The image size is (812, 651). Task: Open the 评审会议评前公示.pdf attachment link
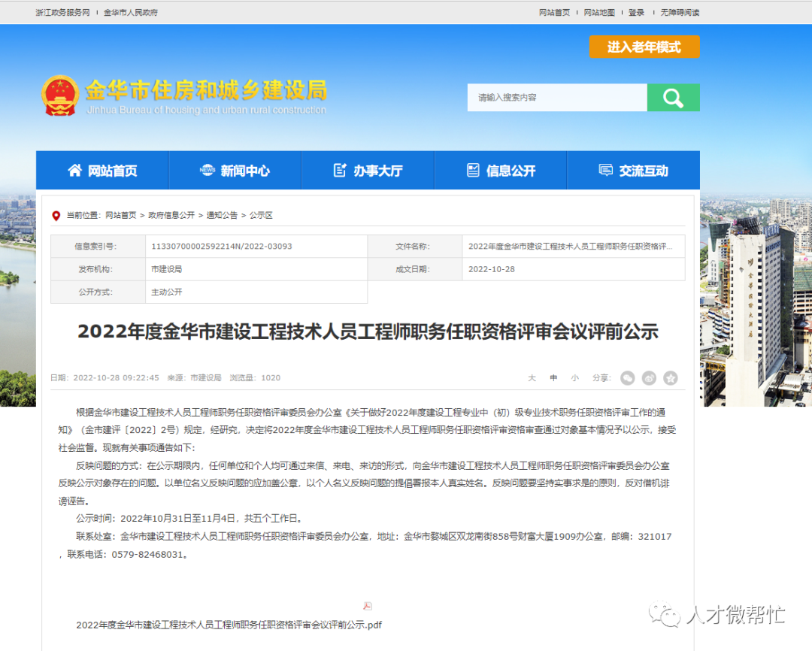point(229,624)
